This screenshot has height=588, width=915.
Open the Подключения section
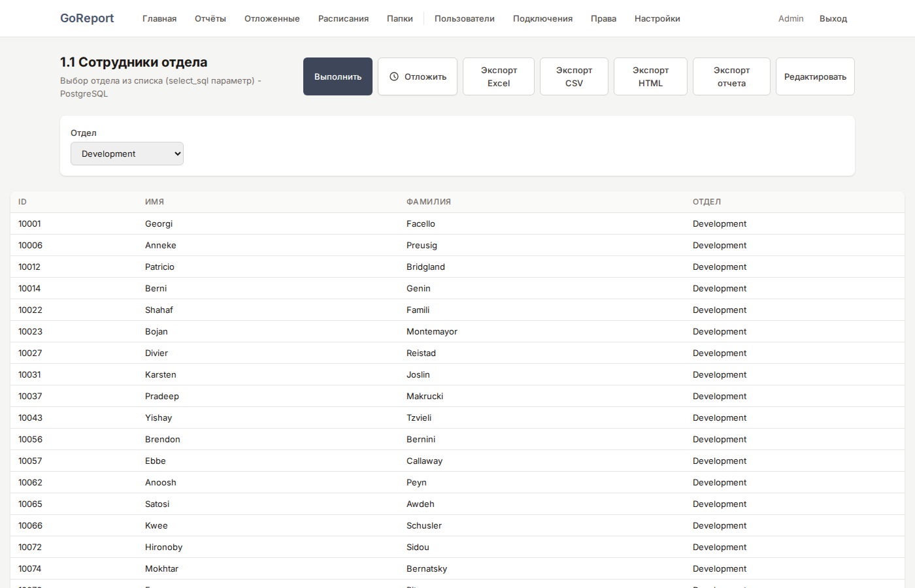click(542, 18)
